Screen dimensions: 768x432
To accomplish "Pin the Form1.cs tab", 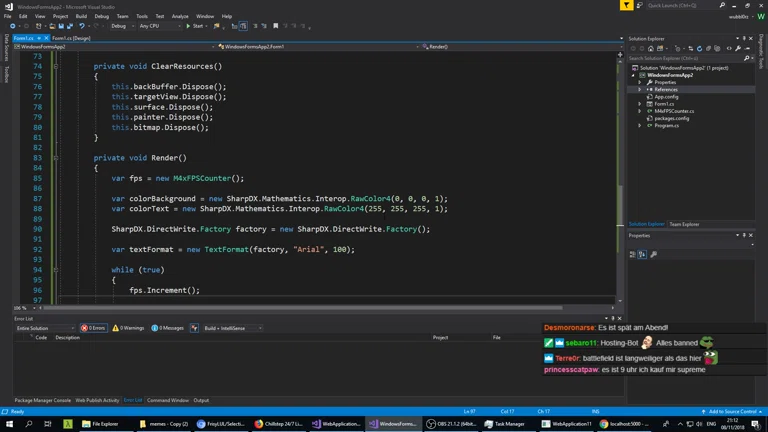I will [x=39, y=38].
